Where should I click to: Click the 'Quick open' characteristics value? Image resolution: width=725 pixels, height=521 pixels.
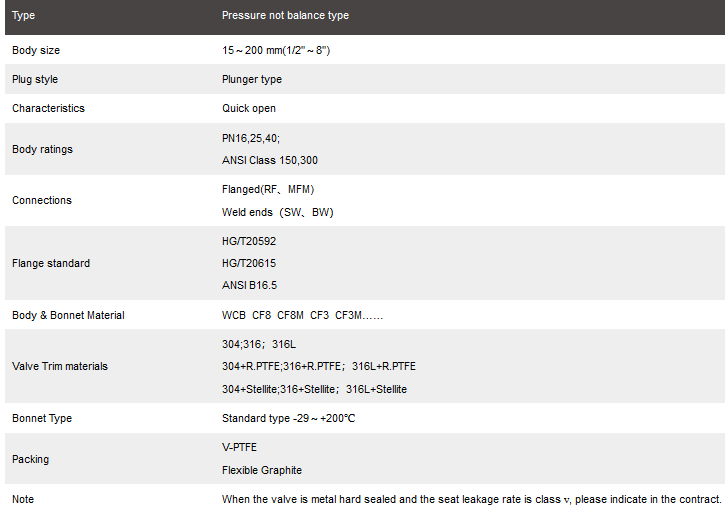coord(249,108)
